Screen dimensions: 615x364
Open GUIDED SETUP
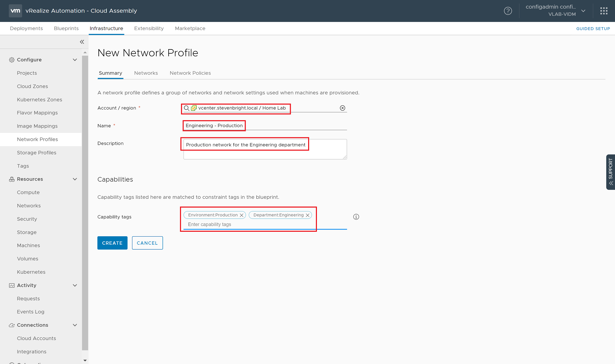(x=593, y=28)
